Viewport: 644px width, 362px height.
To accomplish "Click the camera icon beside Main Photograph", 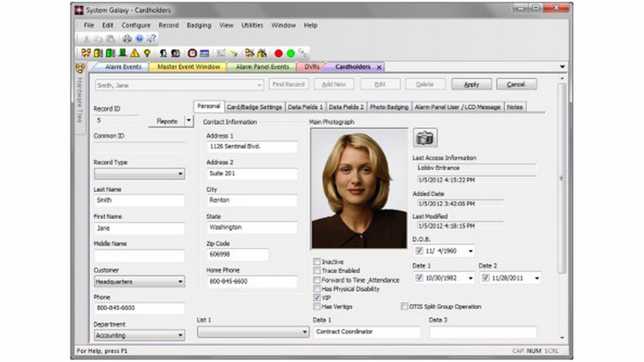I will (425, 137).
